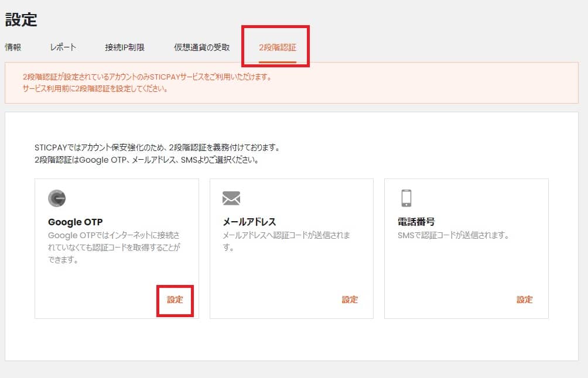The height and width of the screenshot is (378, 588).
Task: Click the Google OTP offline description text
Action: (114, 248)
